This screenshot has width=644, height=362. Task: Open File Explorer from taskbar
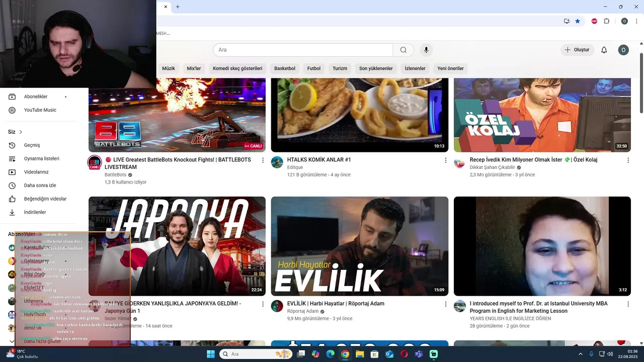tap(360, 354)
